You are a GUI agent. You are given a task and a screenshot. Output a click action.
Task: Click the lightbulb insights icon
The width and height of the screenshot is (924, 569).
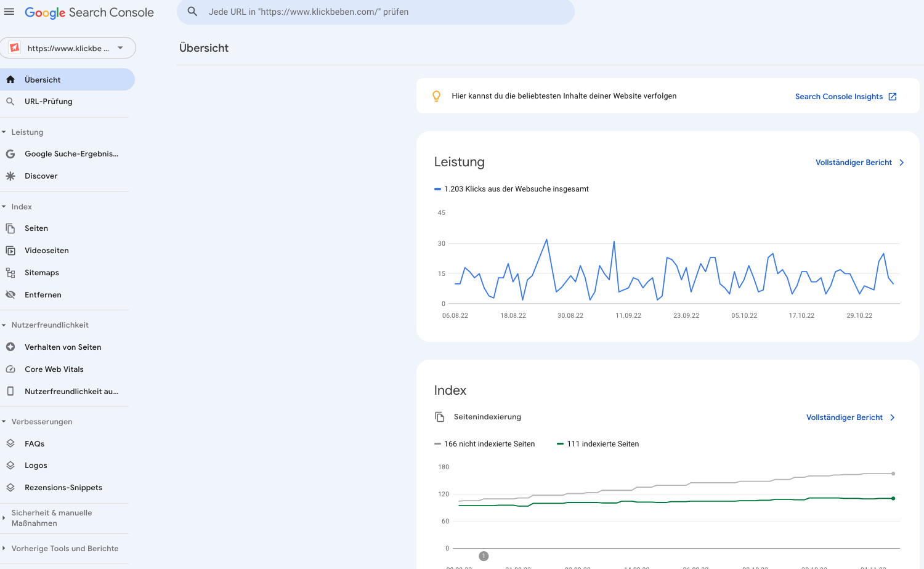coord(437,96)
